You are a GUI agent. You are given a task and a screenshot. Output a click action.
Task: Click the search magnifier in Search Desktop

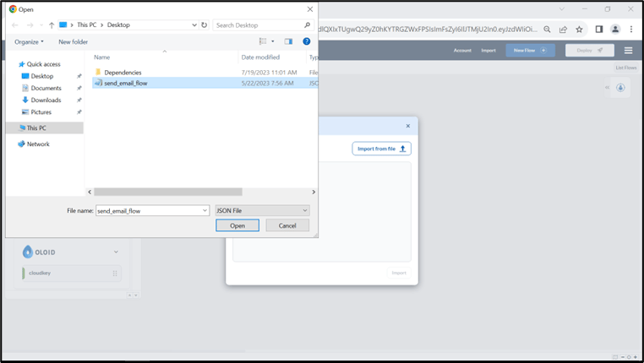[x=307, y=25]
